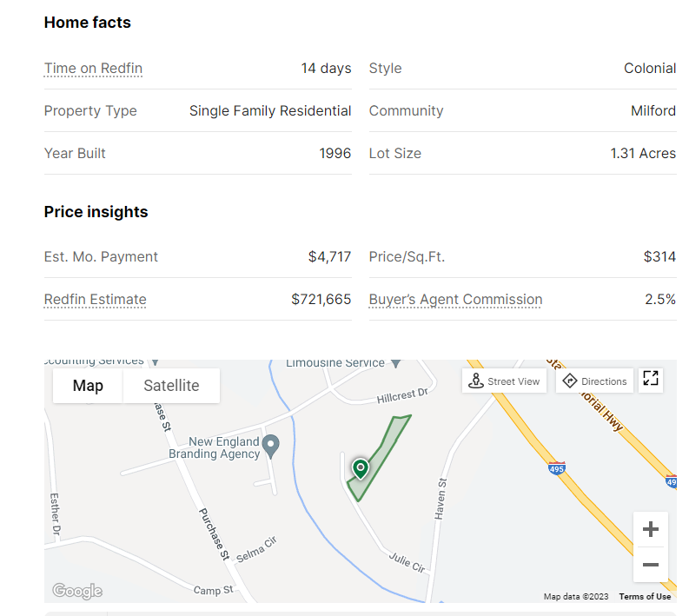Click the Limousine Service map marker
Viewport: 689px width, 616px height.
click(396, 363)
